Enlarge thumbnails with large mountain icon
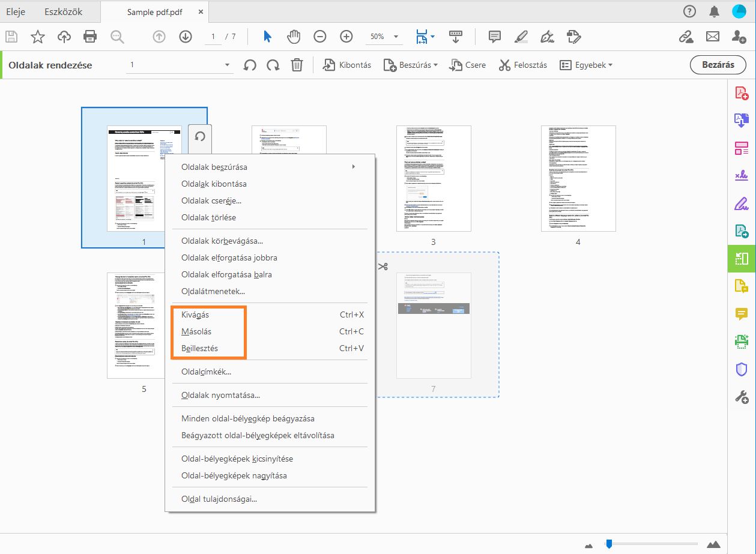The height and width of the screenshot is (554, 756). 713,544
